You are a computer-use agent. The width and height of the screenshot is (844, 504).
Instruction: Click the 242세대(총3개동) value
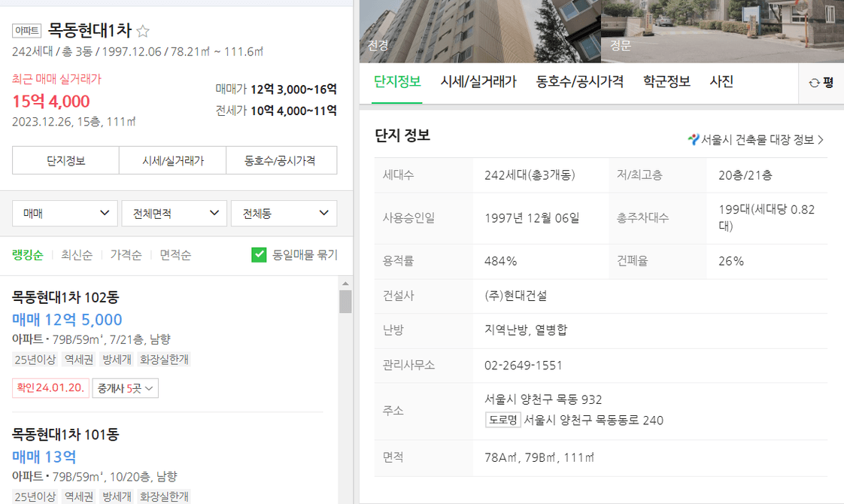point(530,175)
